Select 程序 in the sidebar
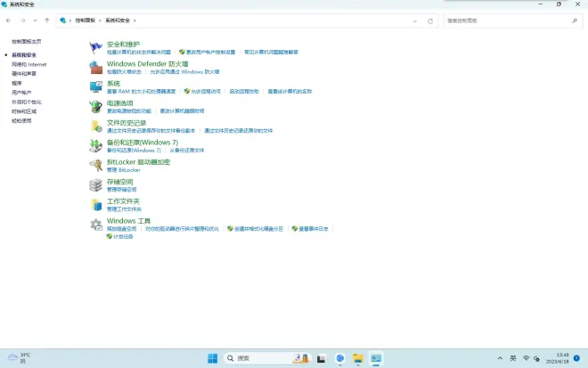The image size is (588, 368). (17, 83)
